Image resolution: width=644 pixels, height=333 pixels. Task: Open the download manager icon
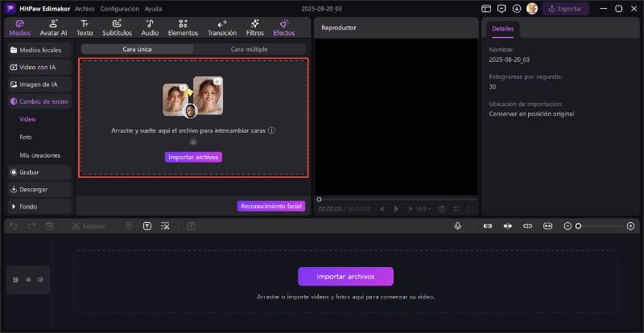coord(517,9)
